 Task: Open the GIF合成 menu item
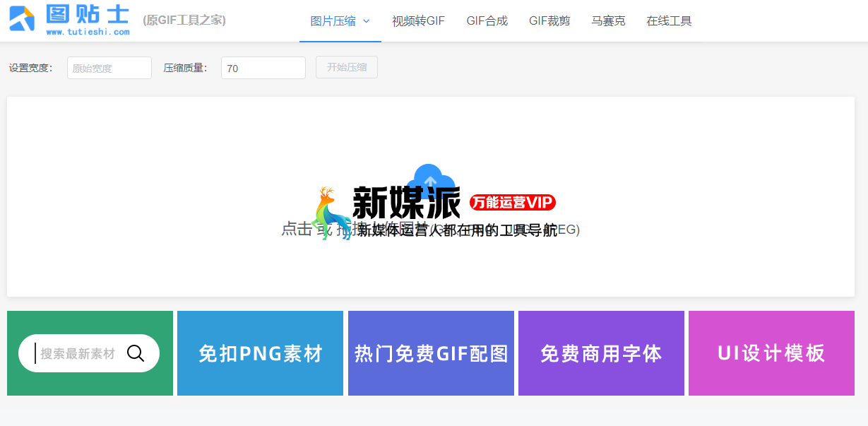click(487, 21)
